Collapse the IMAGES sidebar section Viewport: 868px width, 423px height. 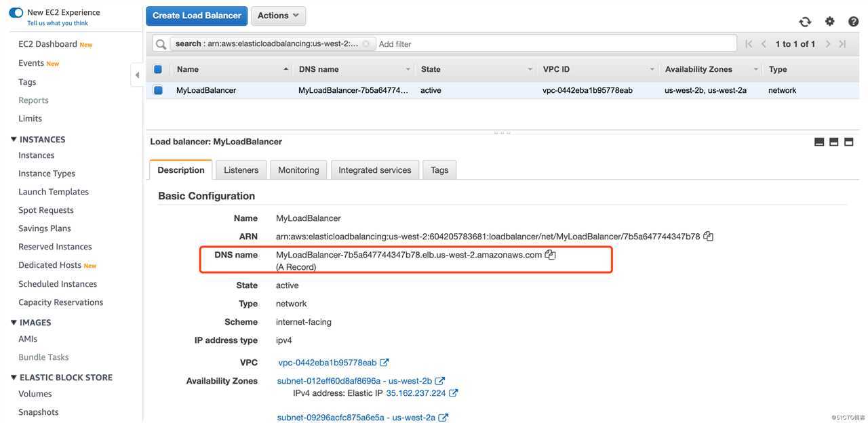(x=14, y=322)
